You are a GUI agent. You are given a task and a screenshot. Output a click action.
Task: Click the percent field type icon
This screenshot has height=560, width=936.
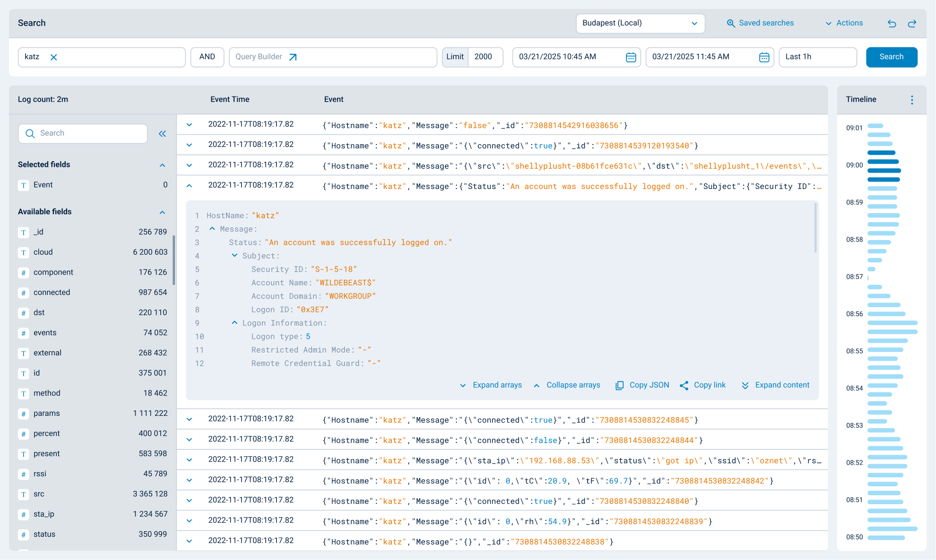[23, 434]
